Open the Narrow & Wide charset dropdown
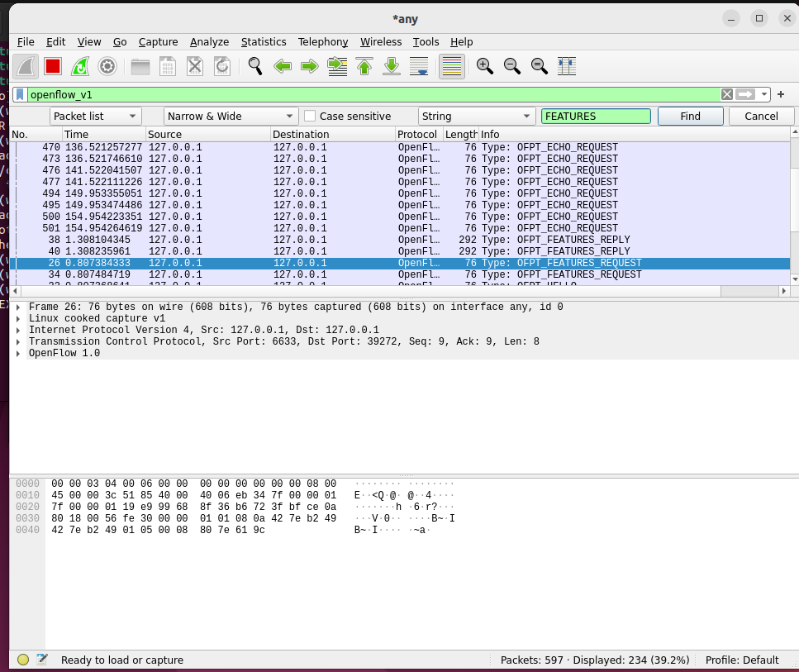 click(231, 117)
